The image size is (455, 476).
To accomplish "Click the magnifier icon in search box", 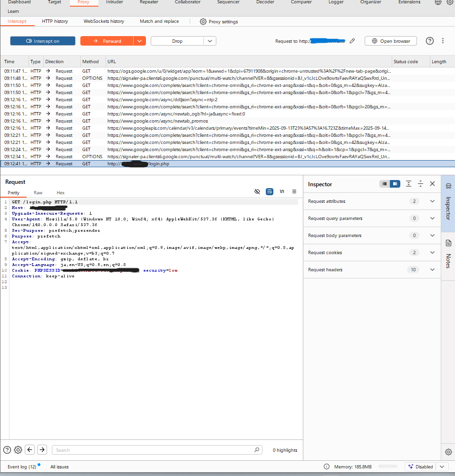I will point(257,450).
